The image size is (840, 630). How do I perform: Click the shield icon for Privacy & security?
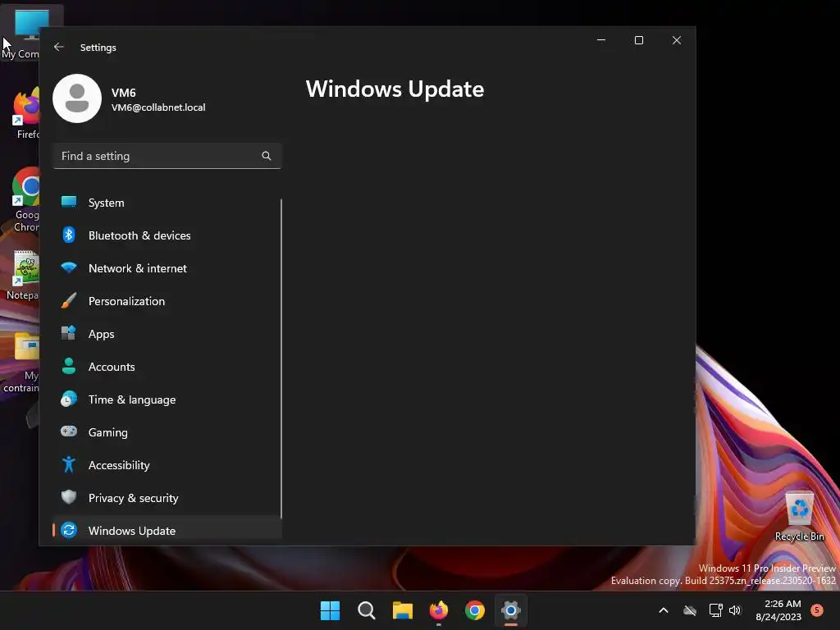pyautogui.click(x=69, y=497)
